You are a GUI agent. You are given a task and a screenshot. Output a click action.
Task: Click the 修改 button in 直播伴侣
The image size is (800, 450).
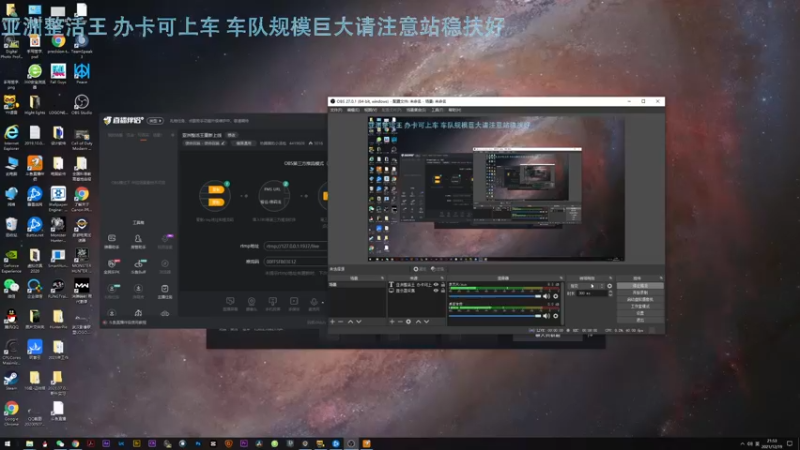click(x=232, y=135)
